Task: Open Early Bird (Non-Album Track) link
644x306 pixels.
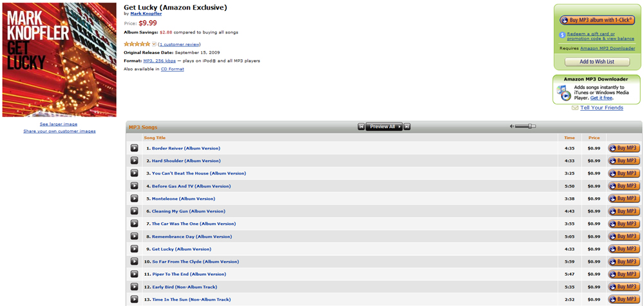Action: [x=184, y=287]
